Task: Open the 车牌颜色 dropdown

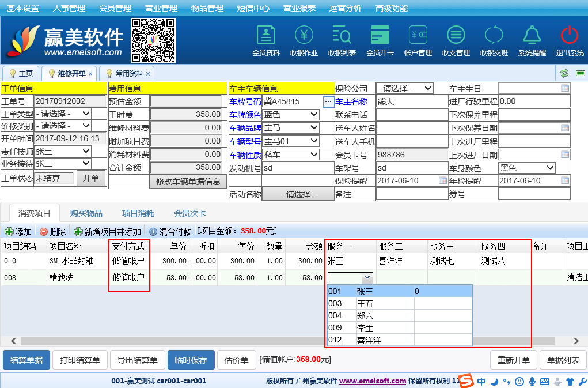Action: click(290, 114)
